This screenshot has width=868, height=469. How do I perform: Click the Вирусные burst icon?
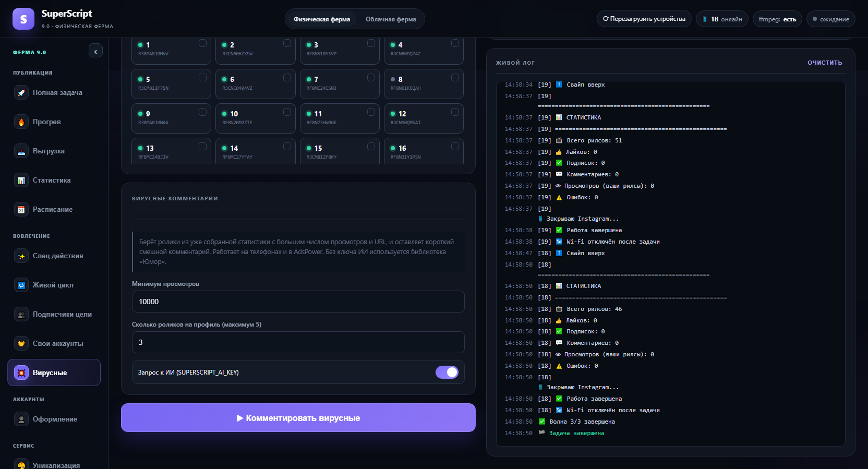(x=21, y=373)
